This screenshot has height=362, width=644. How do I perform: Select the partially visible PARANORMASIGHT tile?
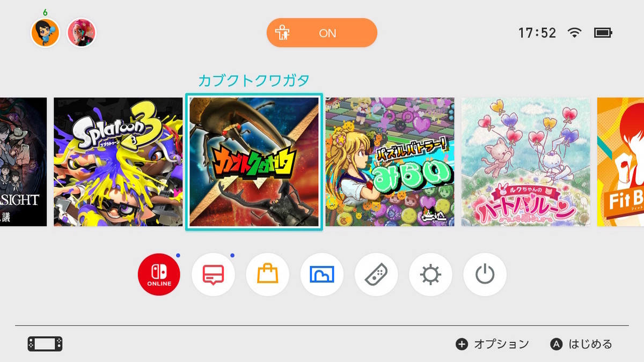point(23,162)
